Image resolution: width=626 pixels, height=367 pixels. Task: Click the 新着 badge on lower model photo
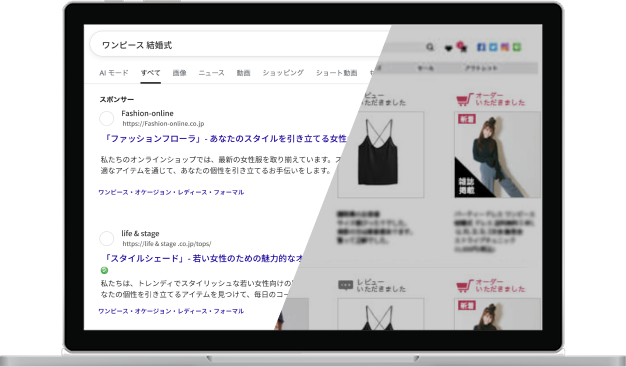point(467,306)
